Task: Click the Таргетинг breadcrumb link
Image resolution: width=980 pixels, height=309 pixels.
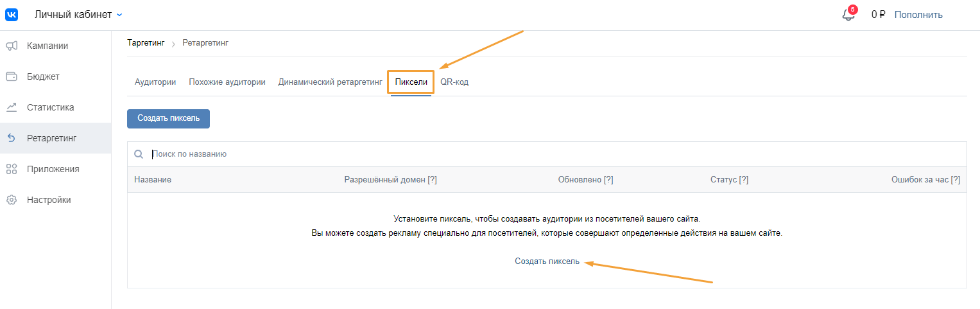Action: click(146, 43)
